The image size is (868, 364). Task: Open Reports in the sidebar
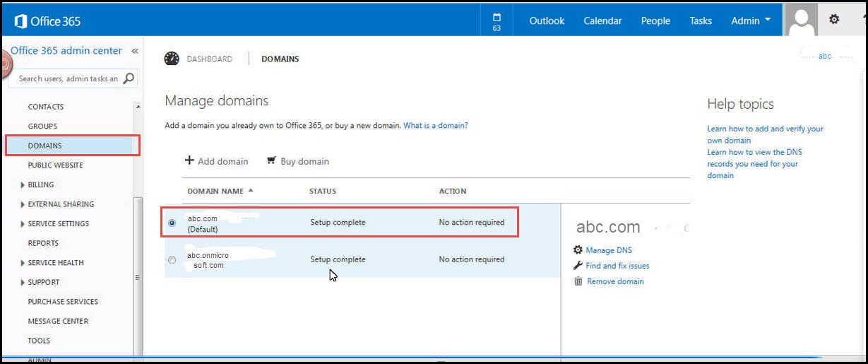[x=43, y=243]
